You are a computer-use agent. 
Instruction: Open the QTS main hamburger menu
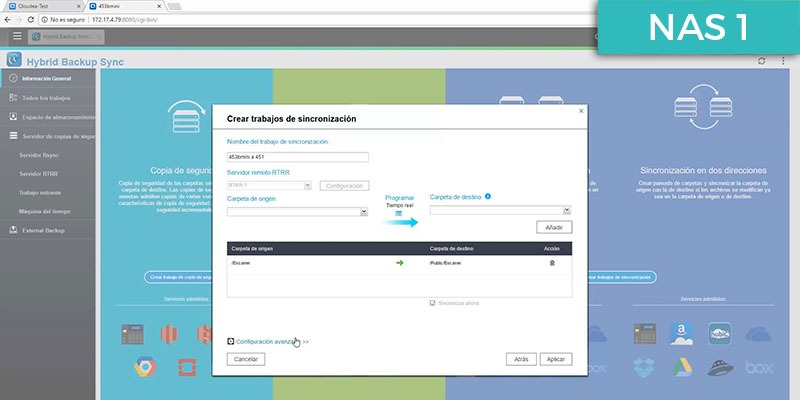(x=17, y=36)
